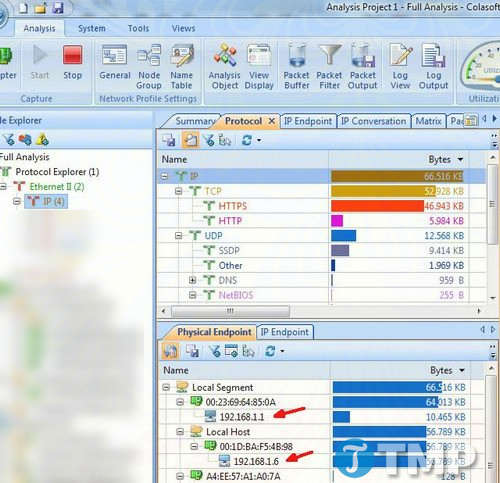Click the greyed Start capture button
This screenshot has height=483, width=500.
[x=40, y=63]
